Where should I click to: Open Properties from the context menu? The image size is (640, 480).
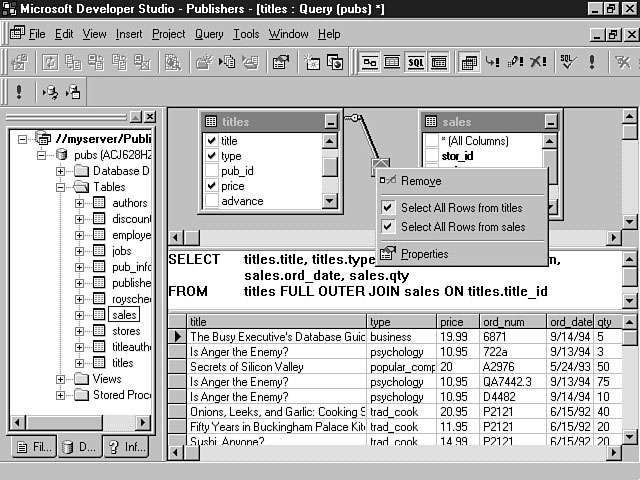424,254
